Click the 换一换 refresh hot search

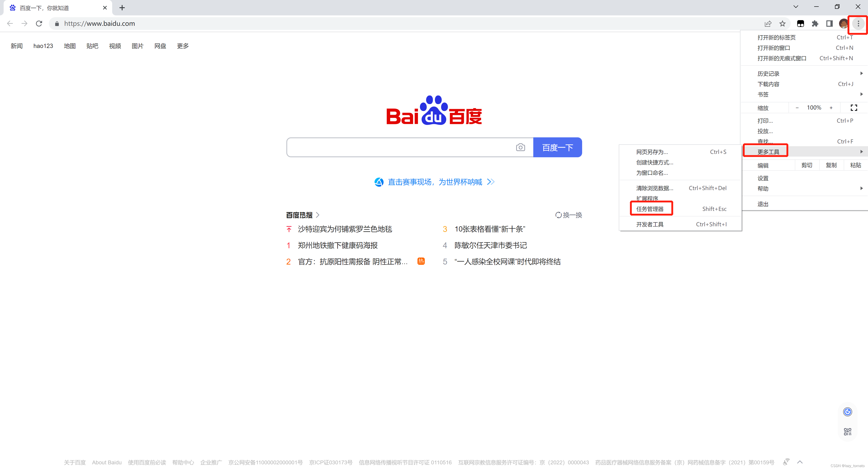pos(568,215)
